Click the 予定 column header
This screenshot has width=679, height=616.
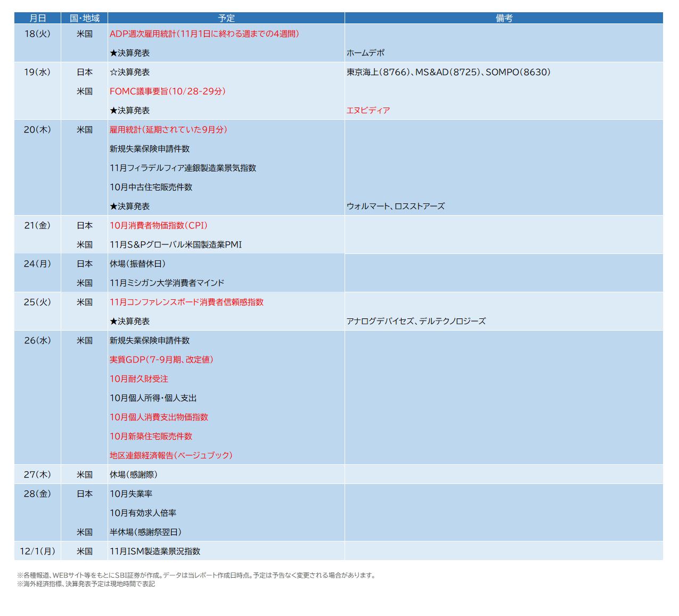tap(226, 18)
